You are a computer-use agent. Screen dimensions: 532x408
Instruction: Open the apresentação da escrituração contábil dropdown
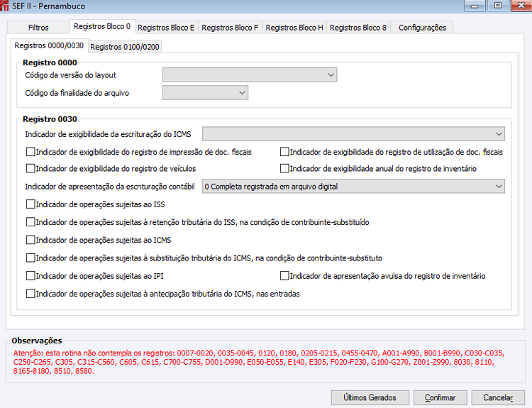click(x=353, y=187)
